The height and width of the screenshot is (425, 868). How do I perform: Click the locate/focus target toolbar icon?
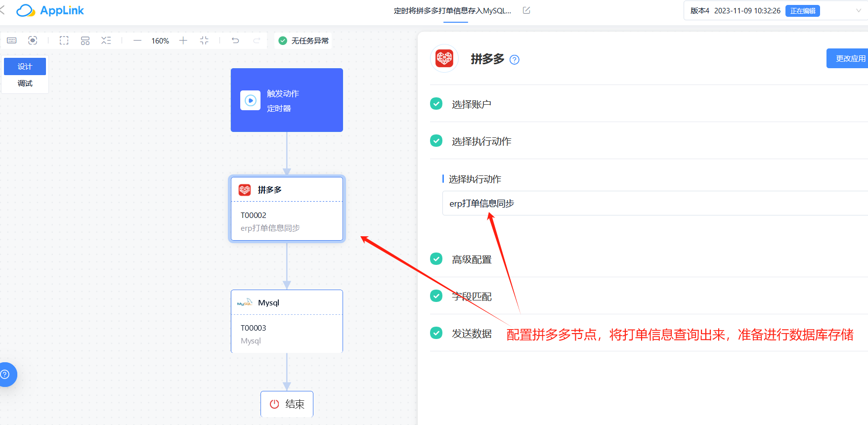coord(33,41)
